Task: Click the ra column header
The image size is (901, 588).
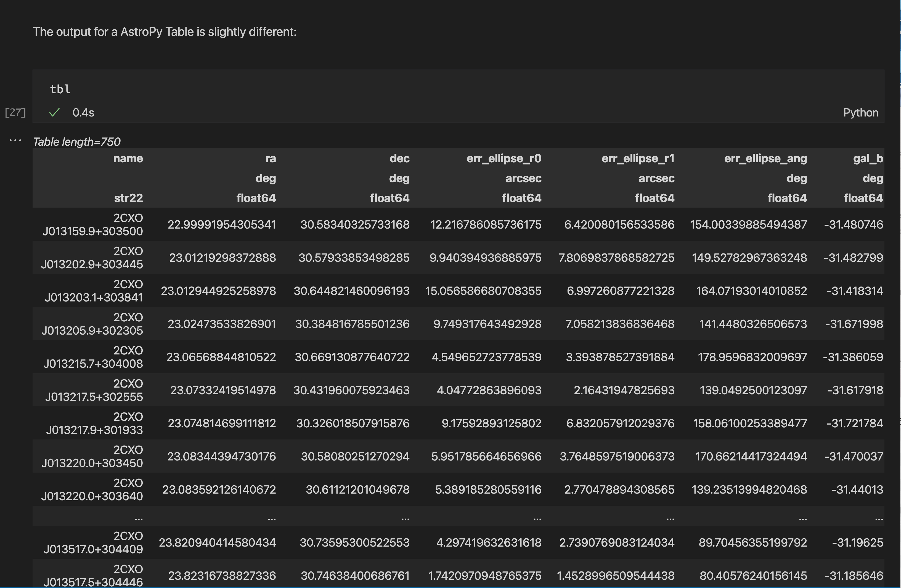Action: [x=270, y=158]
